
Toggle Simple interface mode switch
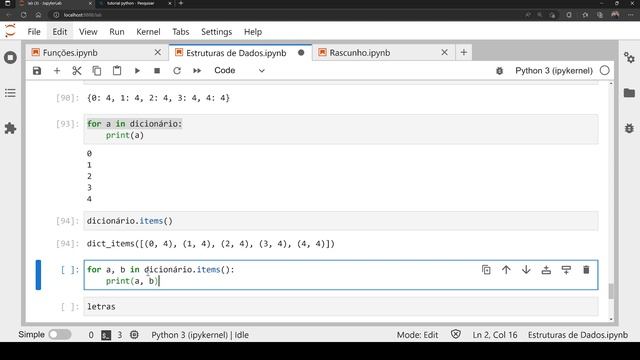(x=60, y=335)
